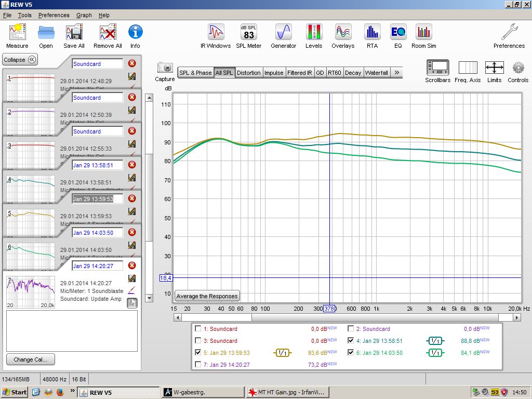
Task: Enable the 1: Soundcard trace checkbox
Action: click(198, 329)
